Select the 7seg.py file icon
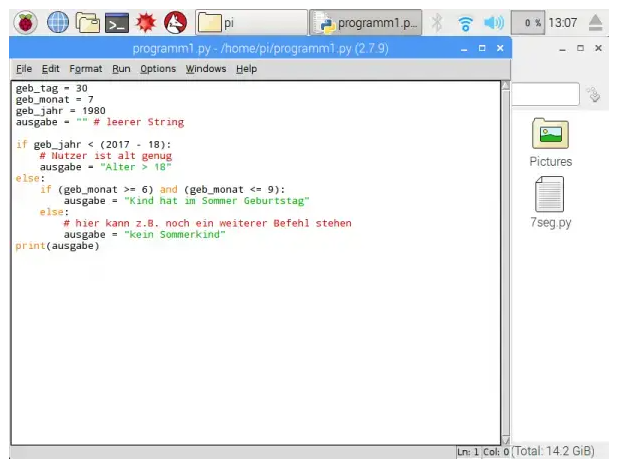This screenshot has width=622, height=465. pos(549,194)
